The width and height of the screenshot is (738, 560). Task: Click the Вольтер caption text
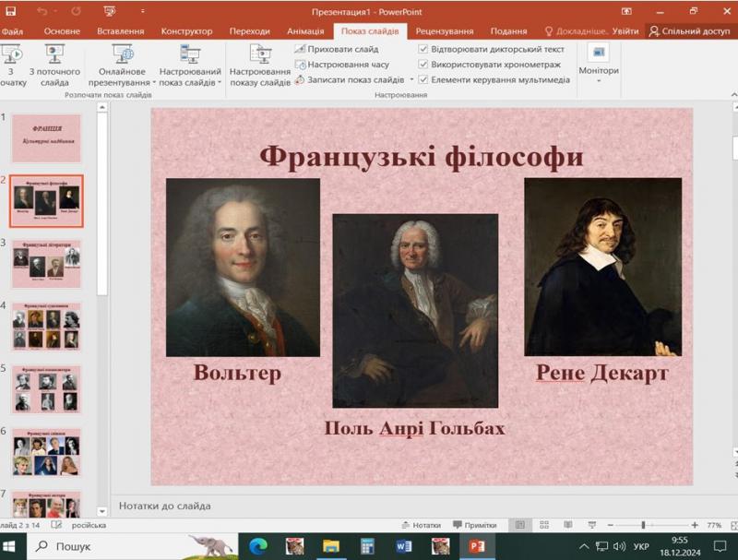pyautogui.click(x=237, y=373)
